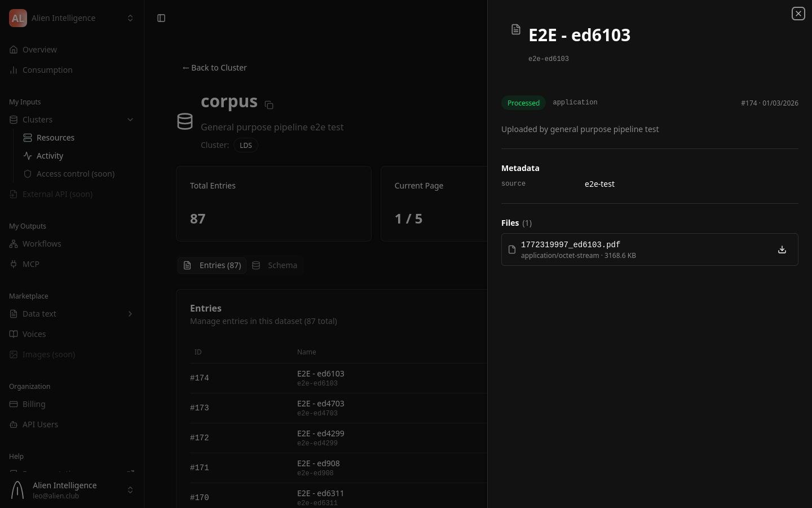812x508 pixels.
Task: Close the E2E - ed6103 details panel
Action: pos(798,14)
